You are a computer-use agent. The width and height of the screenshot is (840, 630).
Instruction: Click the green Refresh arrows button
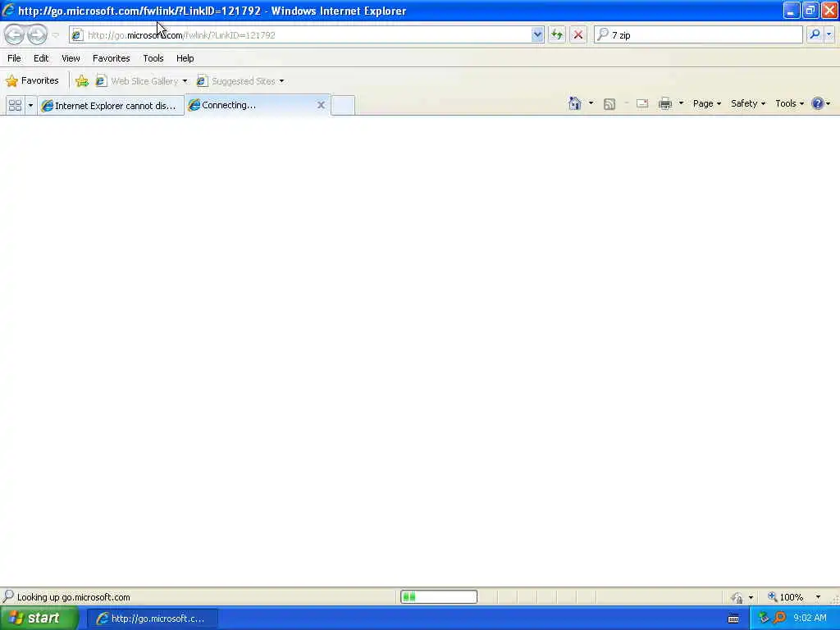pos(557,34)
